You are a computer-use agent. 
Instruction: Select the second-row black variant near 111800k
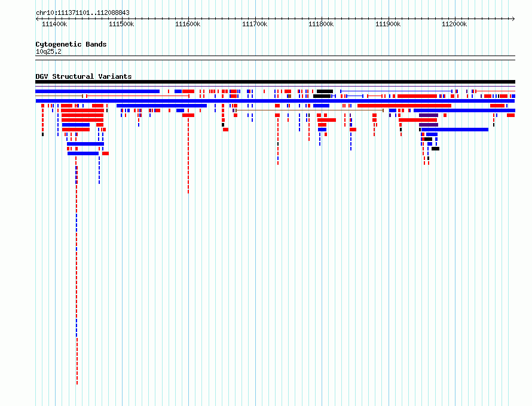point(322,96)
